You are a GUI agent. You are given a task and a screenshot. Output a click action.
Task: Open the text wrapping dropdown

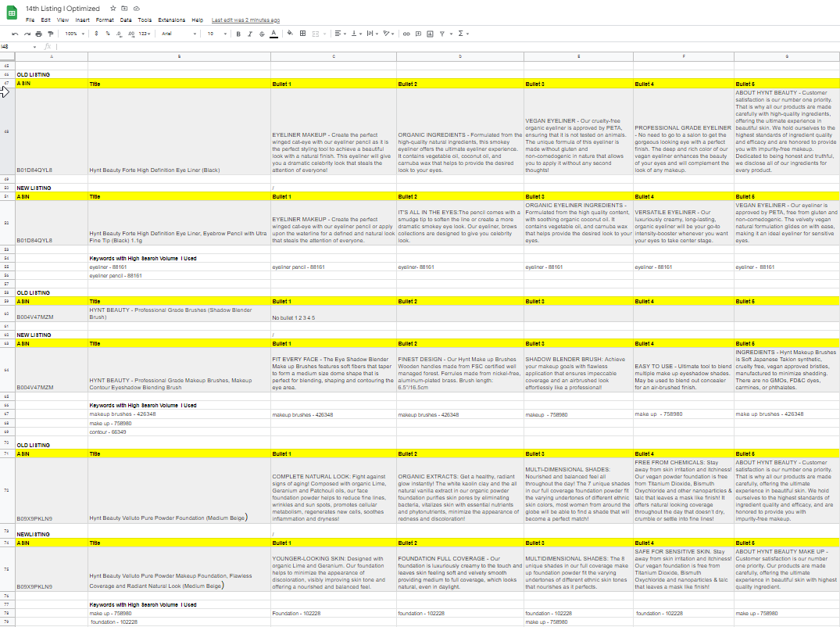(x=372, y=34)
